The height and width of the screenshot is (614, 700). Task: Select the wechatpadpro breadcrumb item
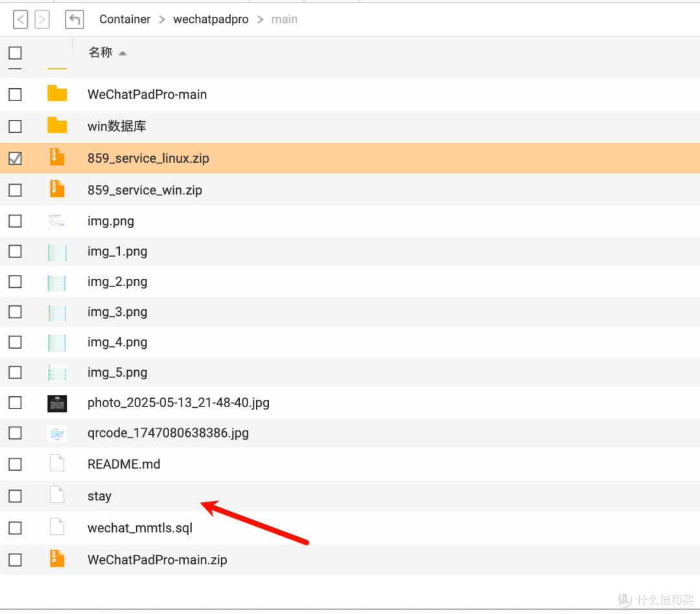(211, 19)
